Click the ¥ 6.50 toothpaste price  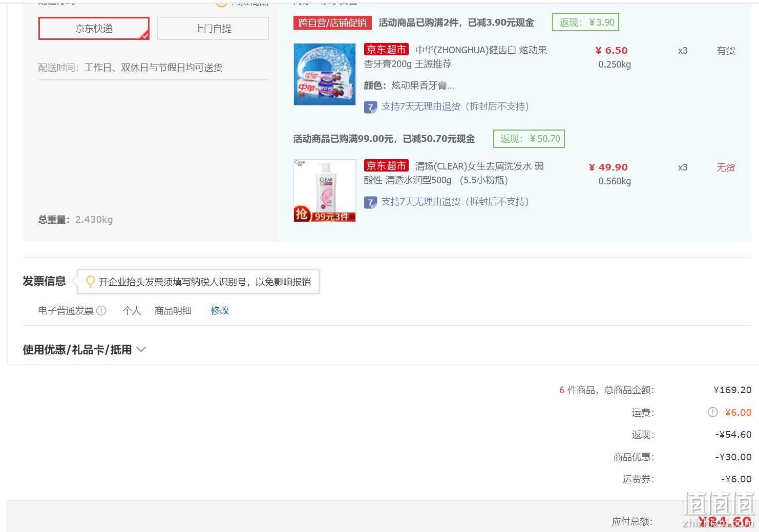612,50
